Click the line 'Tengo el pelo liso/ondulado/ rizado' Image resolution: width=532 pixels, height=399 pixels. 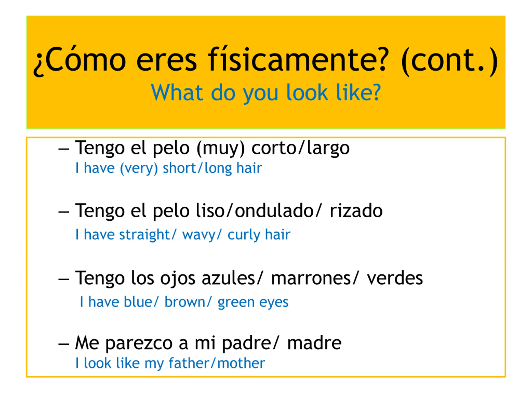(228, 211)
